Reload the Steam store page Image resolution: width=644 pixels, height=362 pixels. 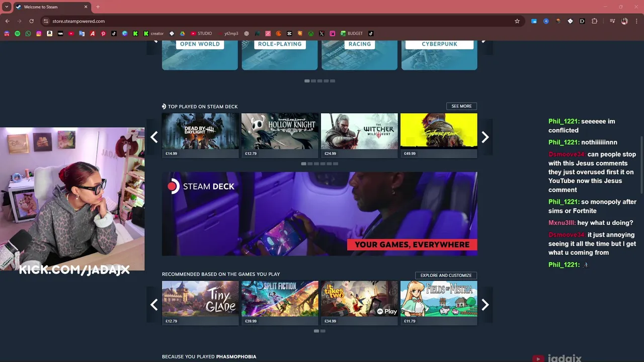[x=31, y=21]
